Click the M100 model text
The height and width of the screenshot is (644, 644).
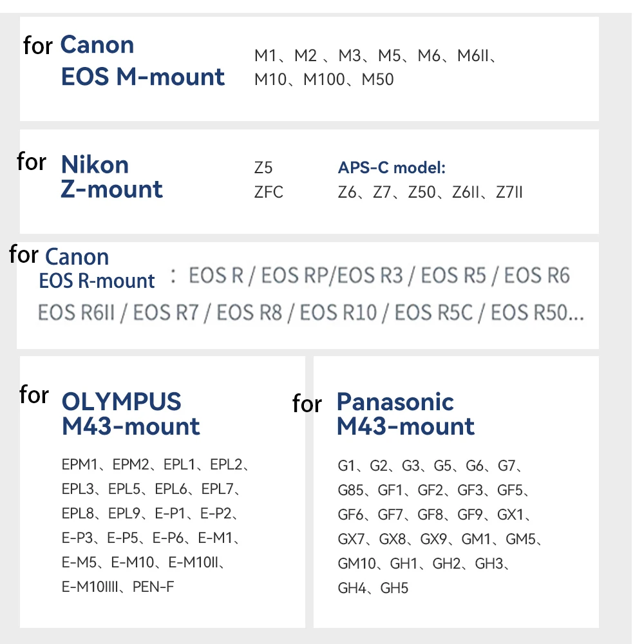[x=324, y=79]
